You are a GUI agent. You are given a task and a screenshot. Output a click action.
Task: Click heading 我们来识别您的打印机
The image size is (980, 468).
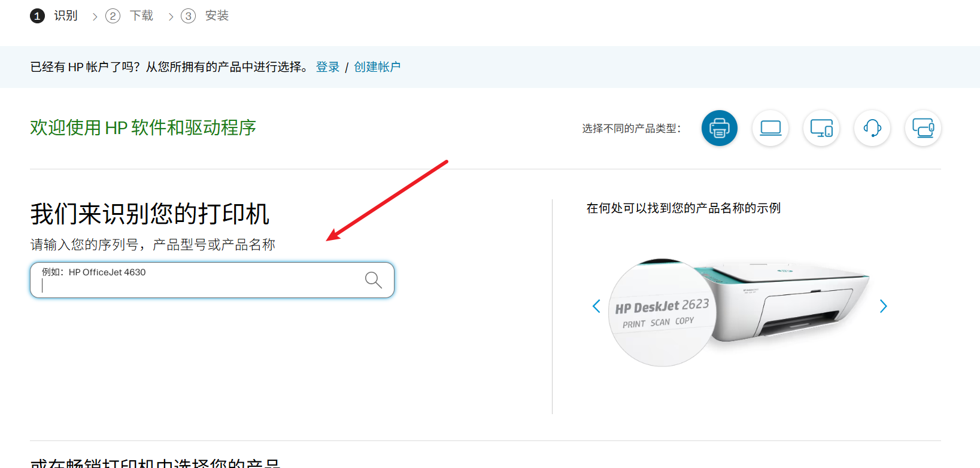click(x=150, y=214)
